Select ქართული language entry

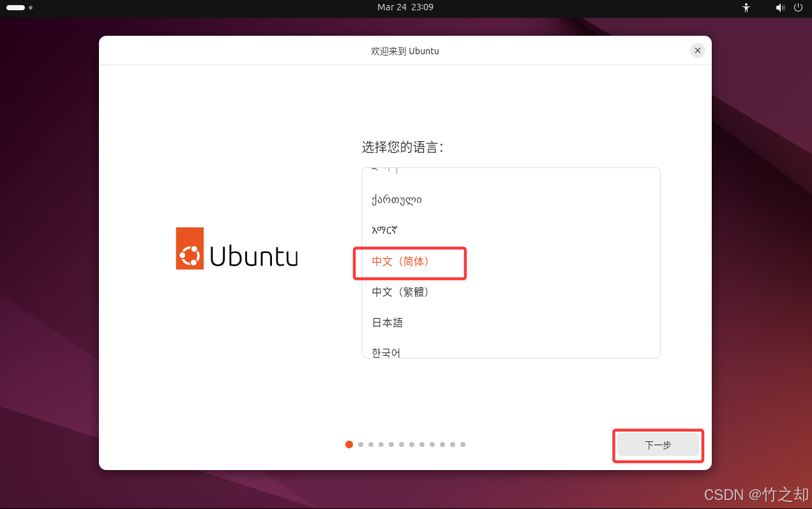511,200
